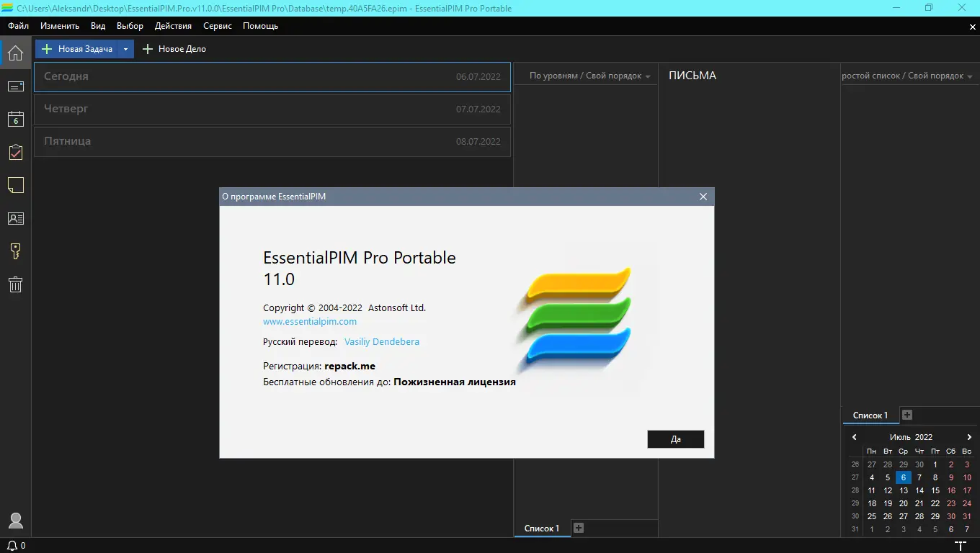The height and width of the screenshot is (553, 980).
Task: Click the Новая Задача button
Action: (x=77, y=49)
